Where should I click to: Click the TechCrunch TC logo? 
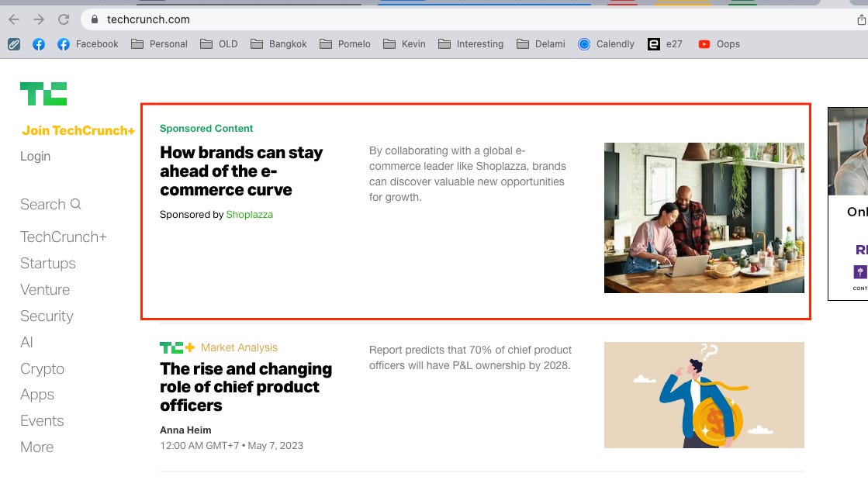click(43, 94)
